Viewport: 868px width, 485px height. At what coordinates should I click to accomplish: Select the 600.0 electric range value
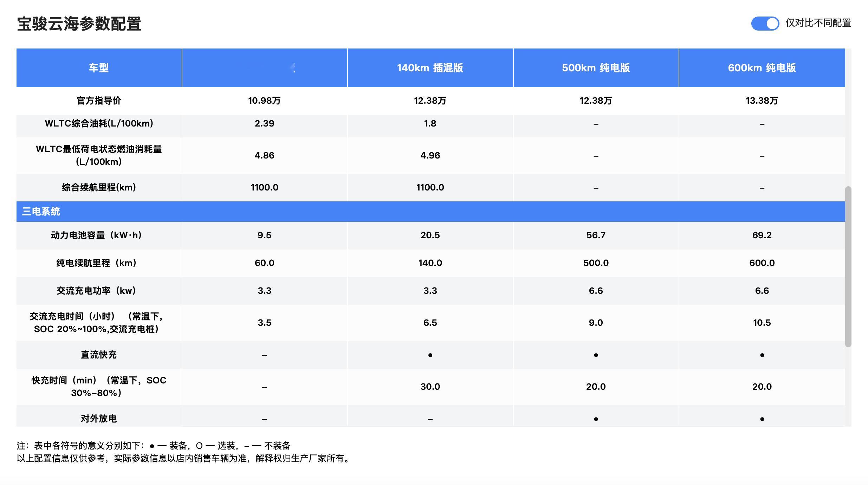[762, 263]
